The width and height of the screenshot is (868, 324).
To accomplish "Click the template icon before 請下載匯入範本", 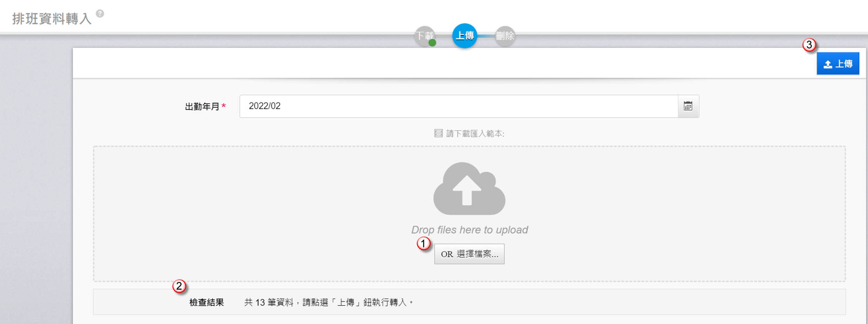I will click(x=438, y=133).
